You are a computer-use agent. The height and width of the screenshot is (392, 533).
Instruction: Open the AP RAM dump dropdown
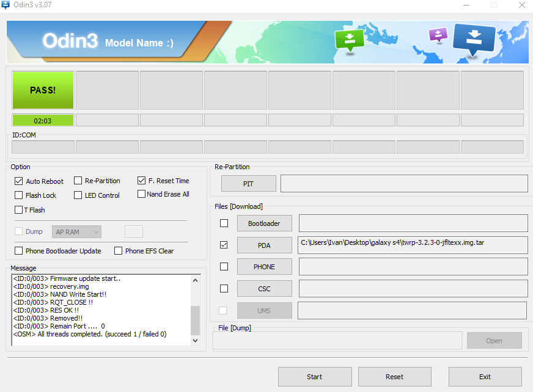coord(76,231)
